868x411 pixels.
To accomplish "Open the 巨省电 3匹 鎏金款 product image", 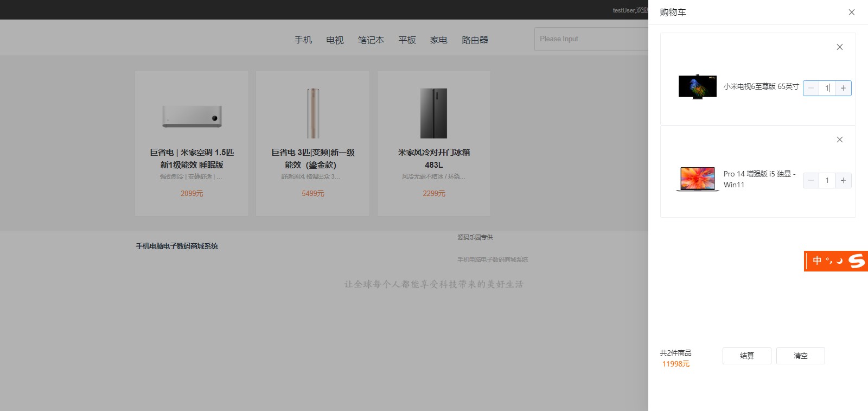I will [313, 113].
